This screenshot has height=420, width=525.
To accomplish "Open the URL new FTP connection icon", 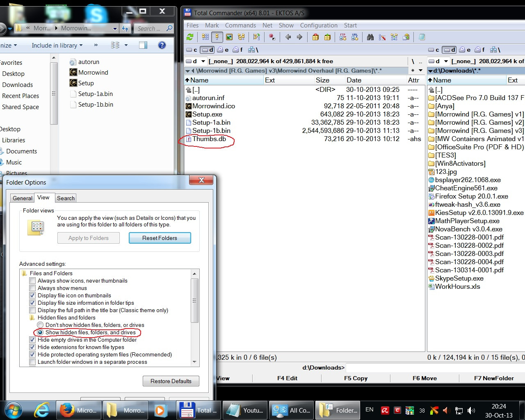I will click(355, 37).
